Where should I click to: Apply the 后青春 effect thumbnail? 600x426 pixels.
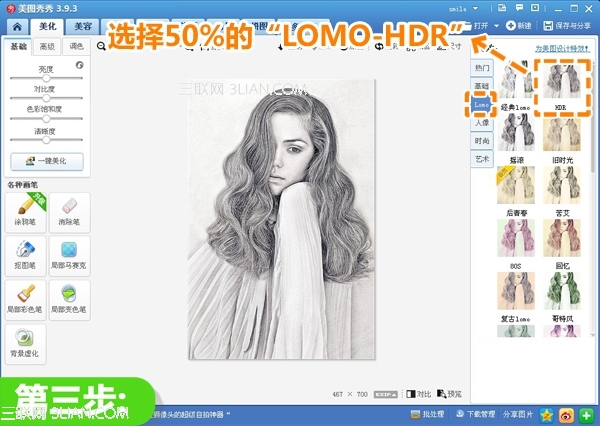click(515, 184)
